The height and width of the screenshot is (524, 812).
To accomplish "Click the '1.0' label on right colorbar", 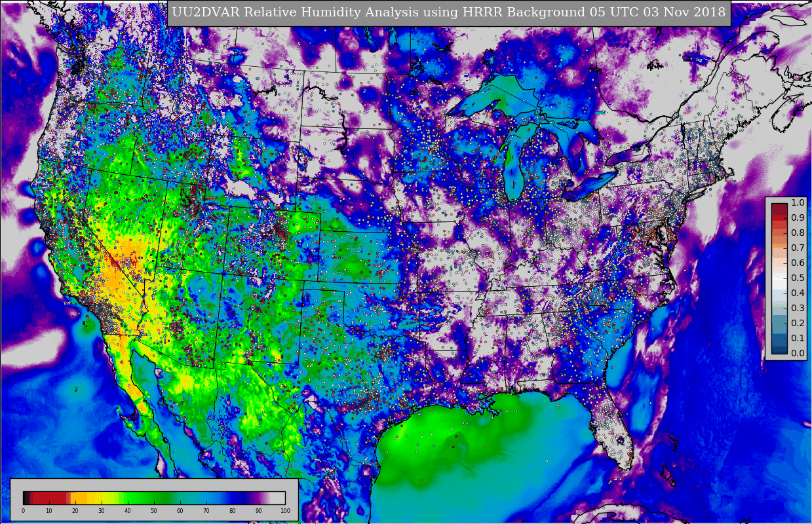I will click(798, 203).
